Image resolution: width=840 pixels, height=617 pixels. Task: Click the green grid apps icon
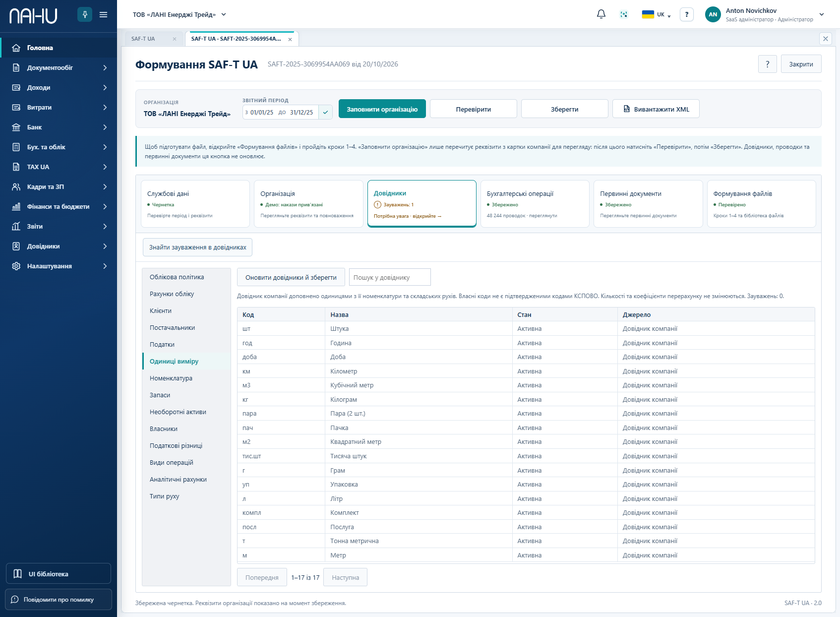pos(624,14)
